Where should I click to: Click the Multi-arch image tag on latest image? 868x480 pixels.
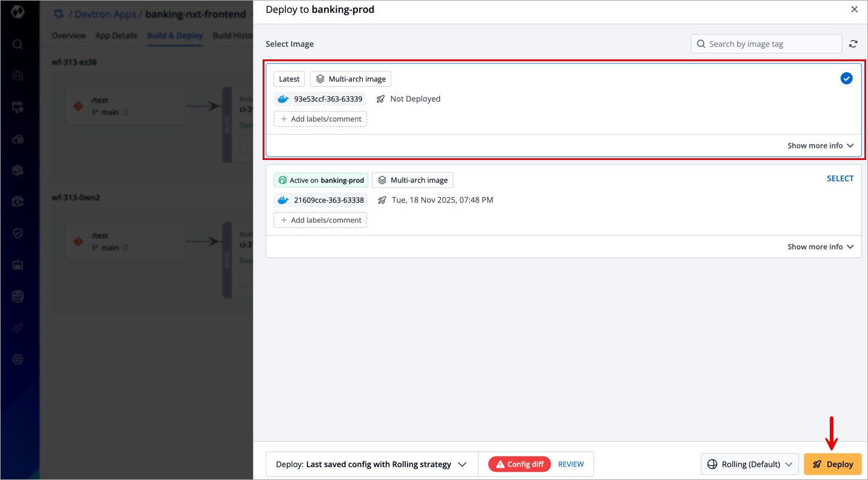point(351,79)
